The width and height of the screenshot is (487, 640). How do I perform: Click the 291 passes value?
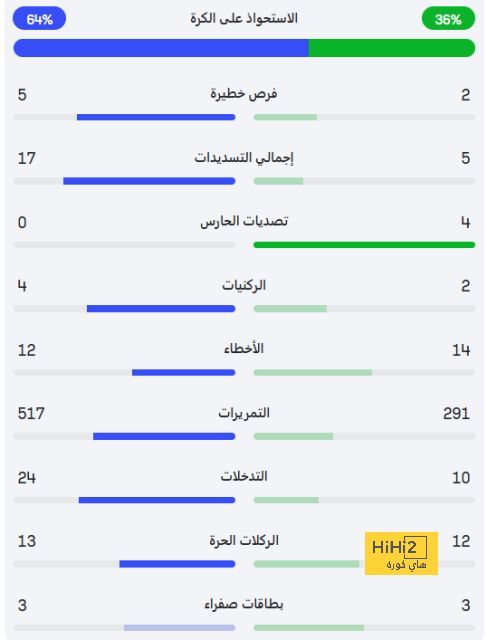coord(456,413)
